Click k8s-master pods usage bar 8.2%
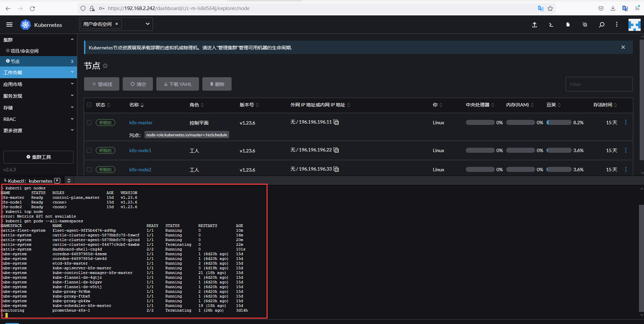 coord(559,123)
